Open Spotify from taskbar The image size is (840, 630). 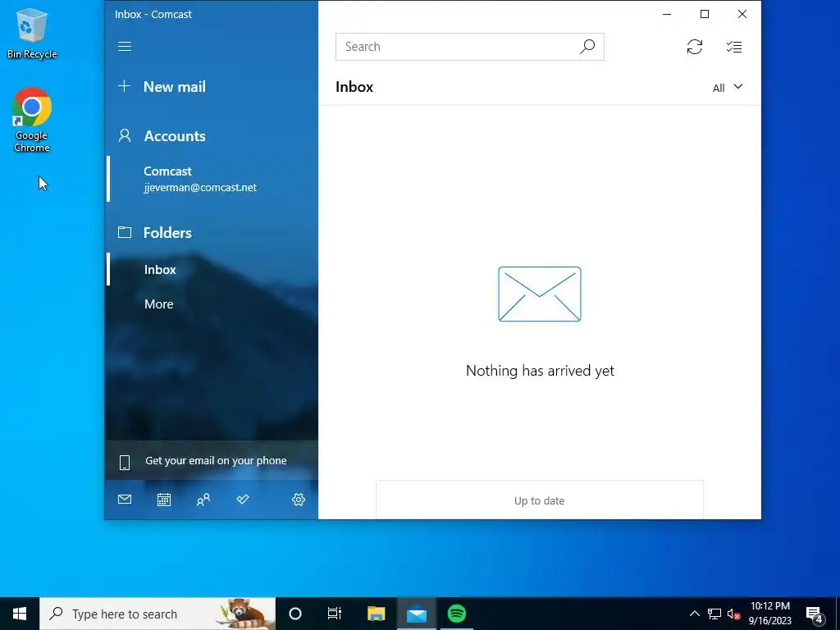457,614
